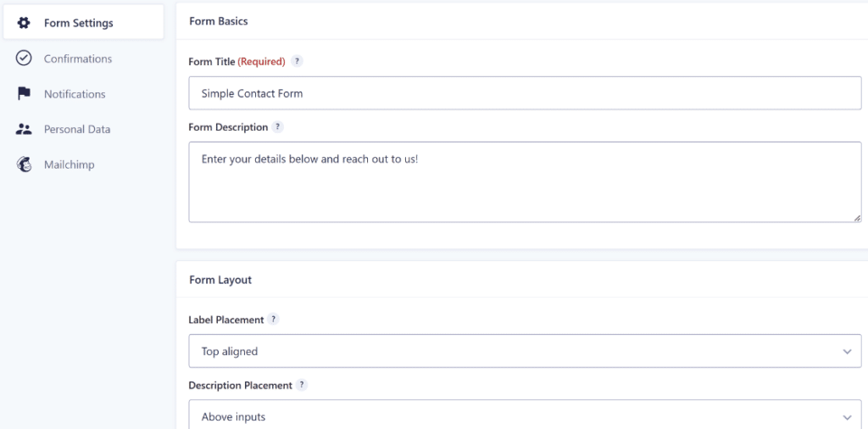This screenshot has width=868, height=429.
Task: Click inside the Form Description textarea
Action: coord(525,182)
